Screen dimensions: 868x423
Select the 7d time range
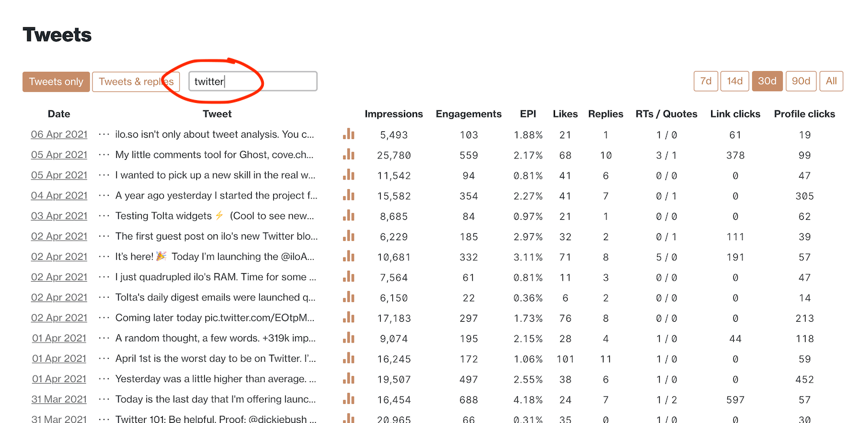[706, 81]
